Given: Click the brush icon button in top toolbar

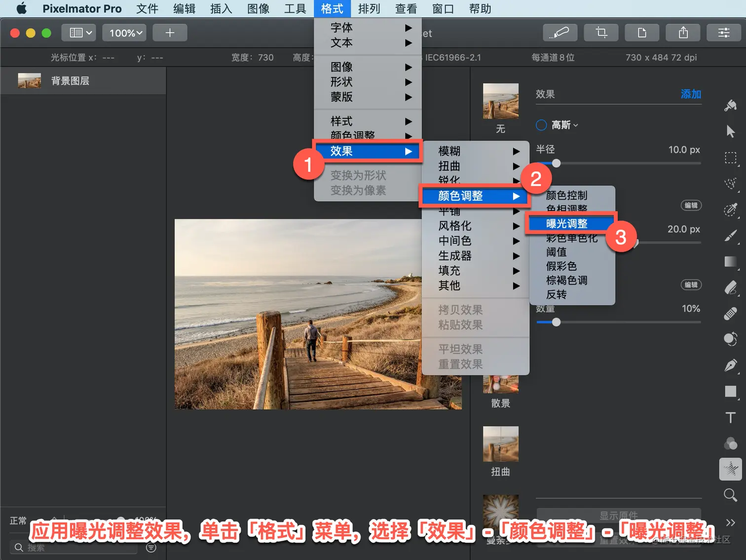Looking at the screenshot, I should click(x=559, y=33).
